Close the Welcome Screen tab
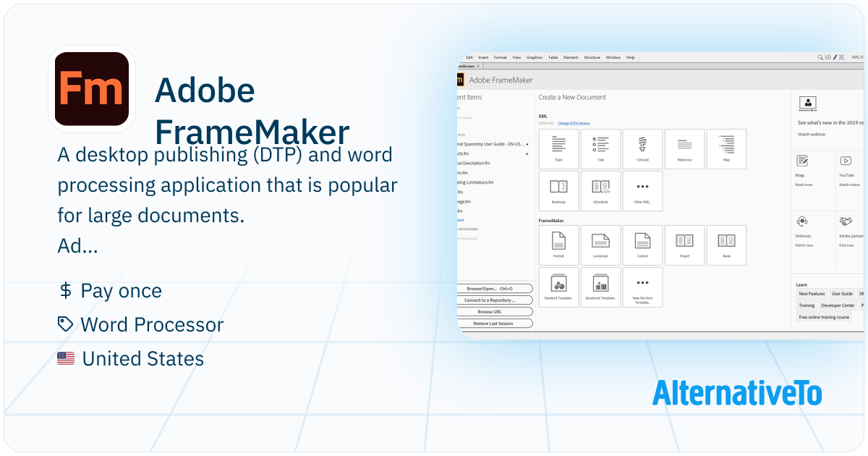Viewport: 868px width, 456px height. click(x=477, y=66)
